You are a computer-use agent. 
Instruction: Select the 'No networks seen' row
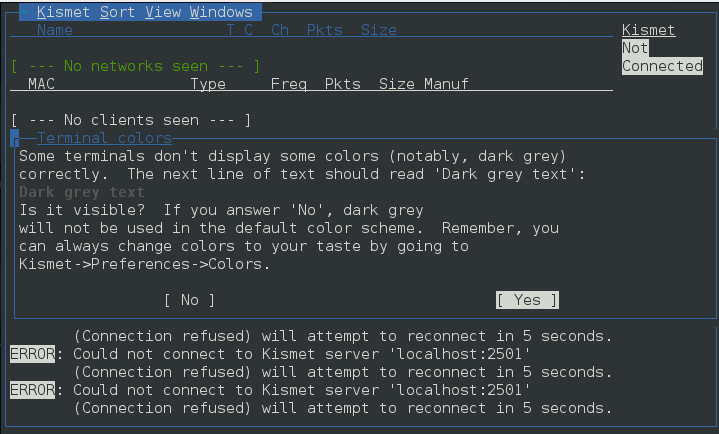point(135,66)
